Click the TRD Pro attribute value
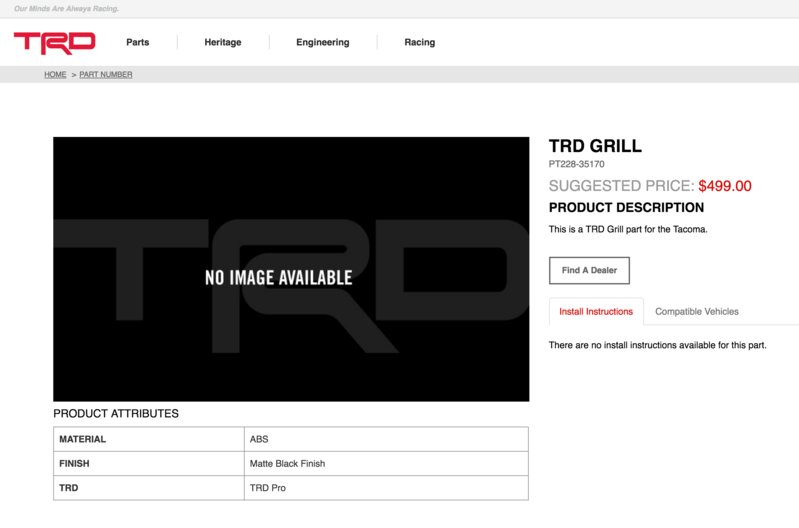 click(x=268, y=488)
